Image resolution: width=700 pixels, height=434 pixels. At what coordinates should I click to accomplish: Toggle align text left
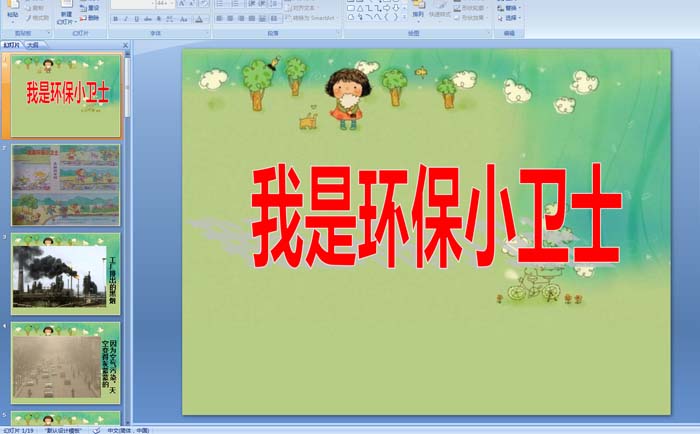pyautogui.click(x=219, y=18)
